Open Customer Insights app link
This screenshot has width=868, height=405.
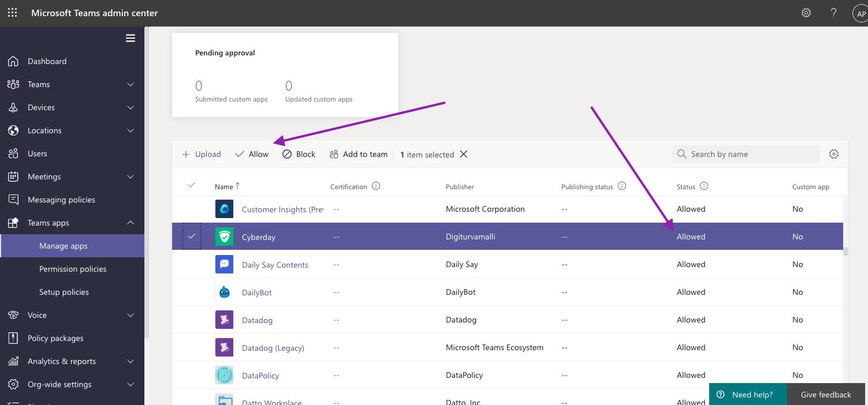click(282, 209)
